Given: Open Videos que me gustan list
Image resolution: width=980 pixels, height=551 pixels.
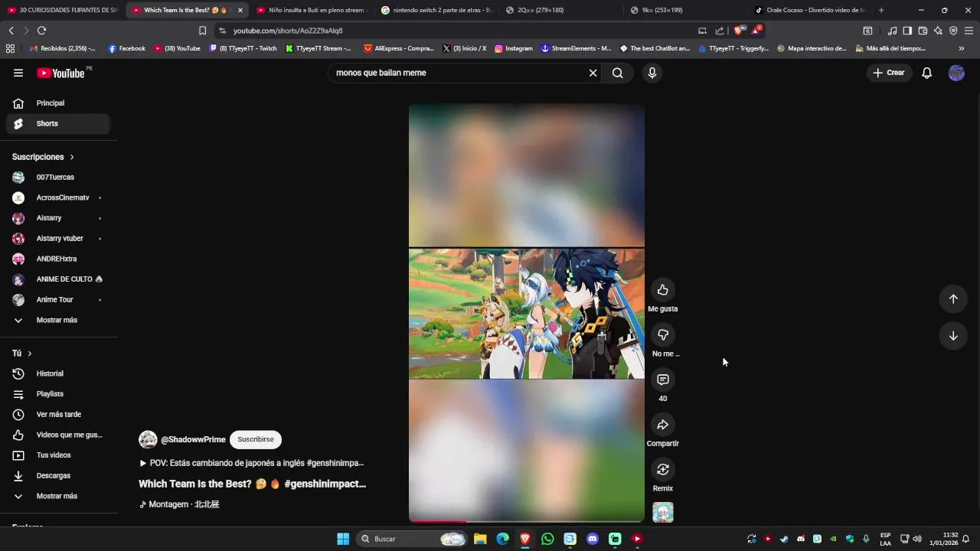Looking at the screenshot, I should [58, 435].
